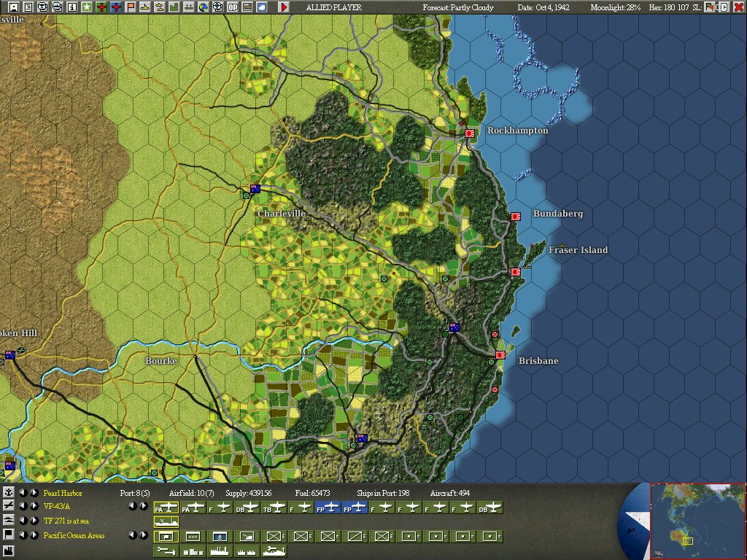Click the globe icon in the top toolbar
Viewport: 747px width, 560px height.
[203, 7]
